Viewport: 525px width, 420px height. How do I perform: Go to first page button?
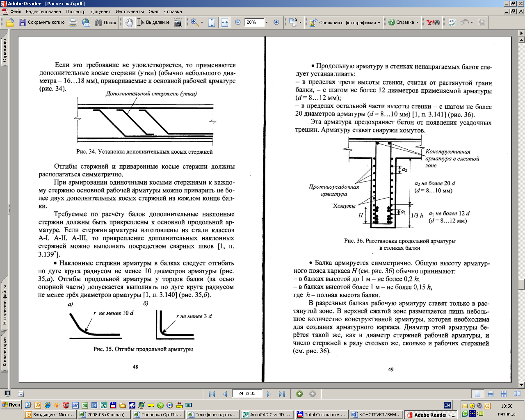point(212,394)
